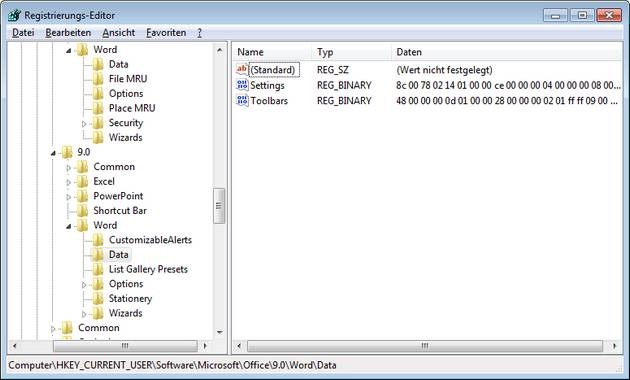Select the Shortcut Bar key
Viewport: 630px width, 380px height.
coord(120,211)
